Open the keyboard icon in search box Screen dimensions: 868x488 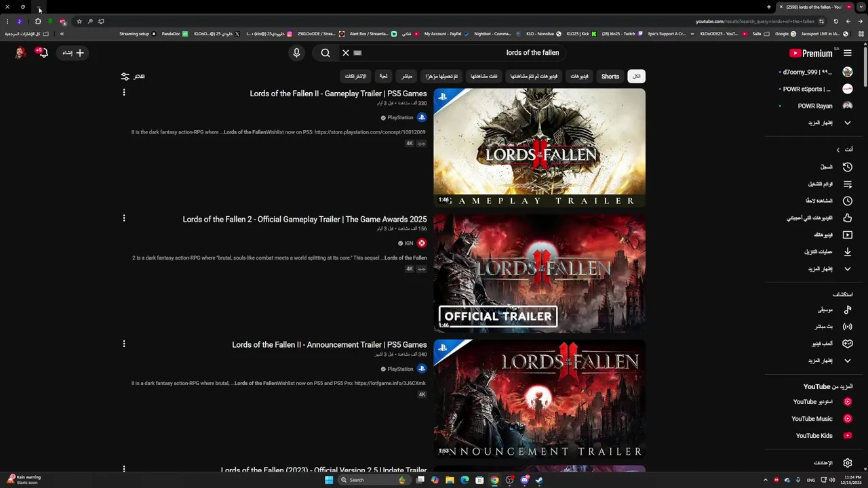(357, 53)
